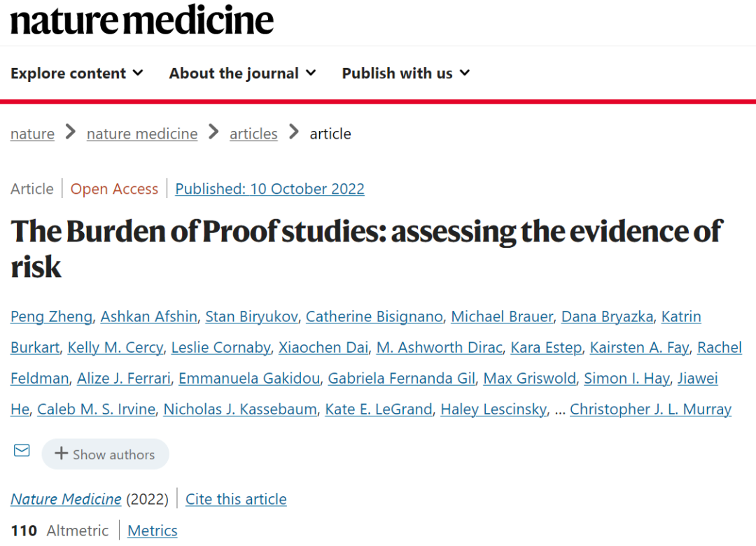This screenshot has width=756, height=546.
Task: Open author Emmanuela Gakidou link
Action: (249, 379)
